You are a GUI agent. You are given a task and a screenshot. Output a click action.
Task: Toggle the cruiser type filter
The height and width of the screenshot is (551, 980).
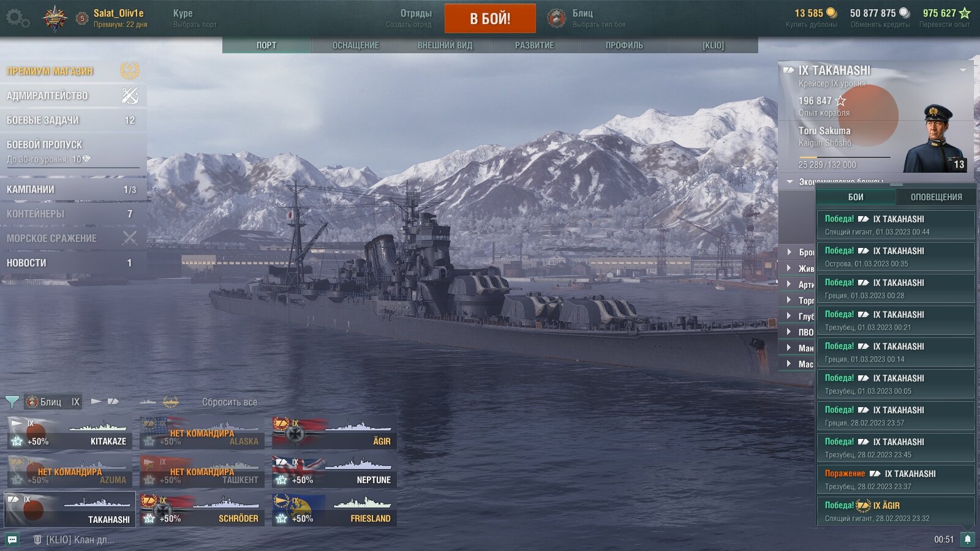click(x=113, y=402)
